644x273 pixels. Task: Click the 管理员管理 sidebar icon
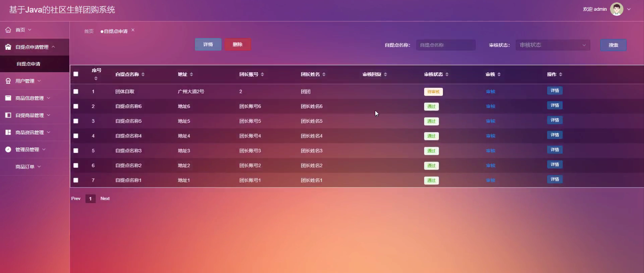click(x=8, y=149)
